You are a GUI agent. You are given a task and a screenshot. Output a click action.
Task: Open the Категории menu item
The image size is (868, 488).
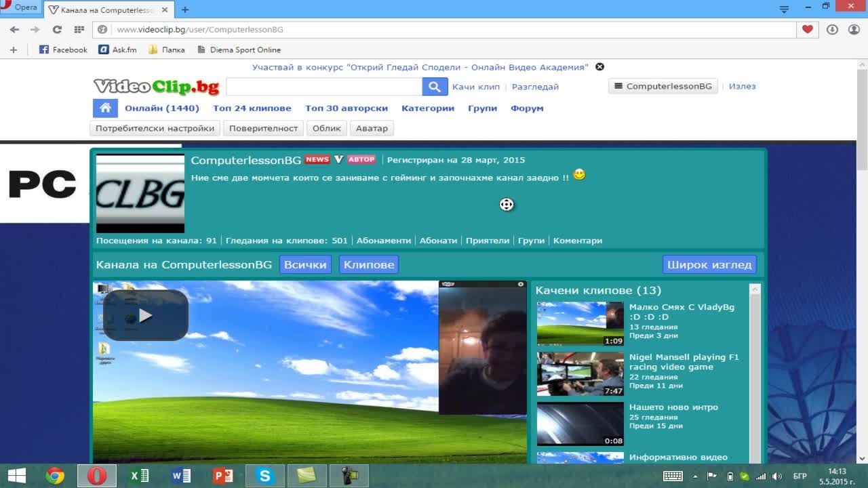(427, 108)
